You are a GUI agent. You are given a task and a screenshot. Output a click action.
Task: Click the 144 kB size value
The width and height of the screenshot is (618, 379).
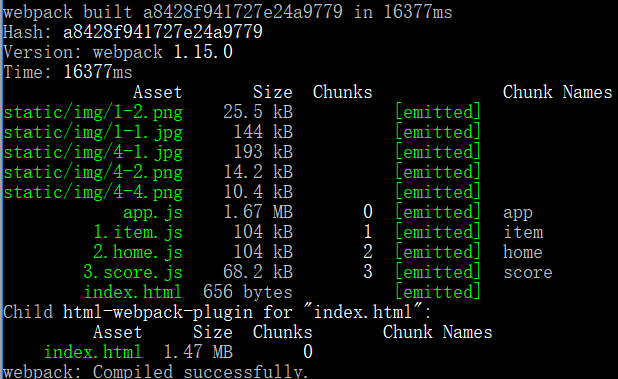pos(263,132)
